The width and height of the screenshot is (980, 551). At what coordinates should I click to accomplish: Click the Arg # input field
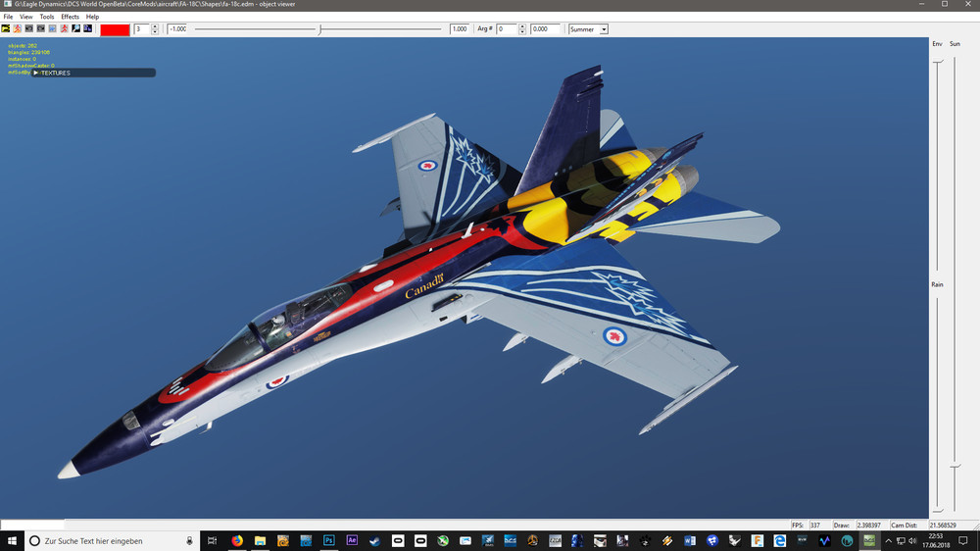pos(506,29)
